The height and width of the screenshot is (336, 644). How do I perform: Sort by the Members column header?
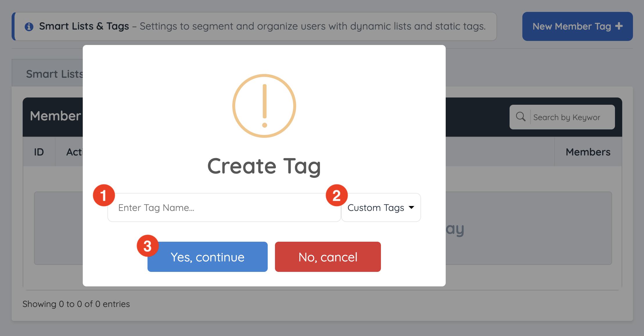click(588, 152)
